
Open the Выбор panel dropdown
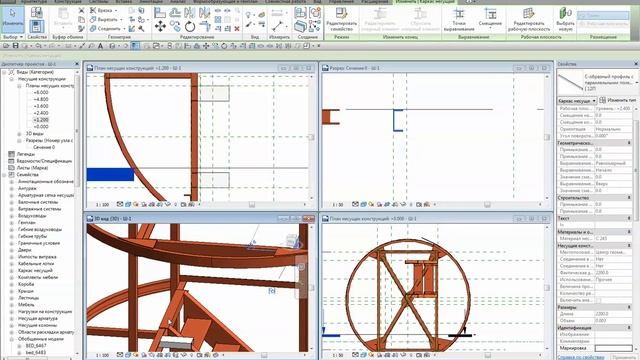pyautogui.click(x=13, y=37)
